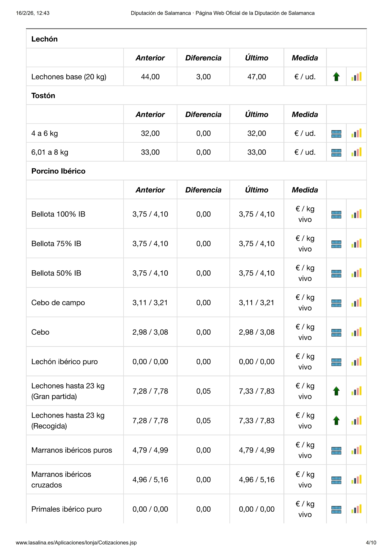
Task: Select the Porcino Ibérico section heading
Action: (58, 171)
